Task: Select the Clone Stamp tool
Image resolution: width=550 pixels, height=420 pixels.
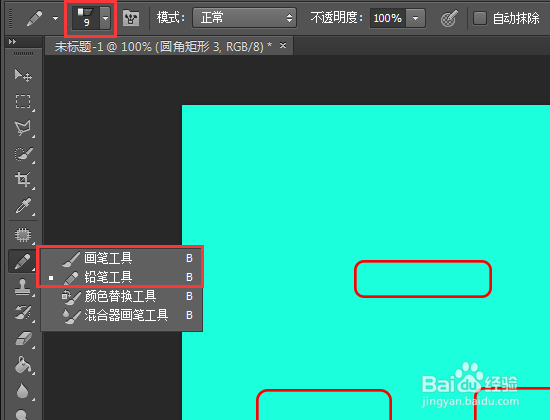Action: click(x=23, y=287)
